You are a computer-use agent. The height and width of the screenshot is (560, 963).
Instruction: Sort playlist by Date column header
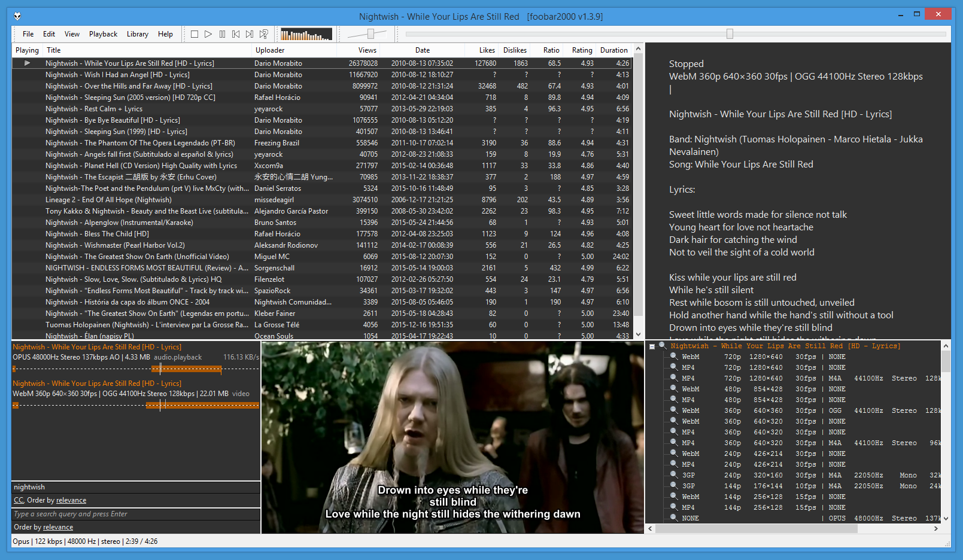[x=423, y=50]
